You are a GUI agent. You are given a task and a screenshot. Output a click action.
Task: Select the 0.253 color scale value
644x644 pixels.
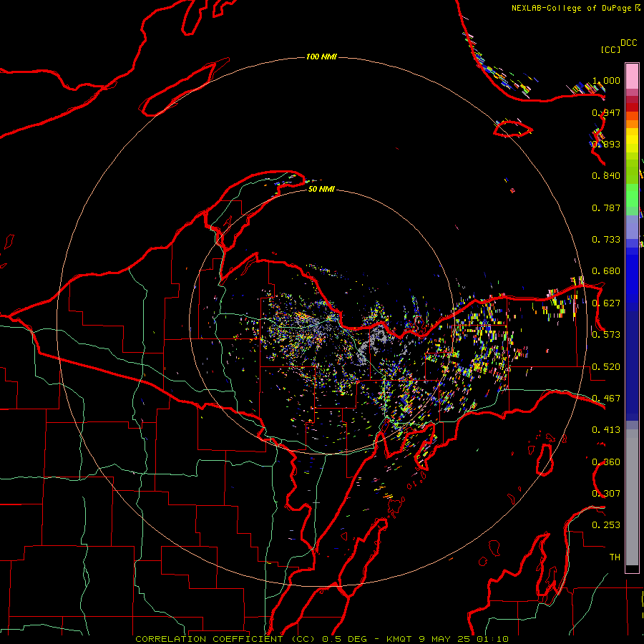coord(606,525)
